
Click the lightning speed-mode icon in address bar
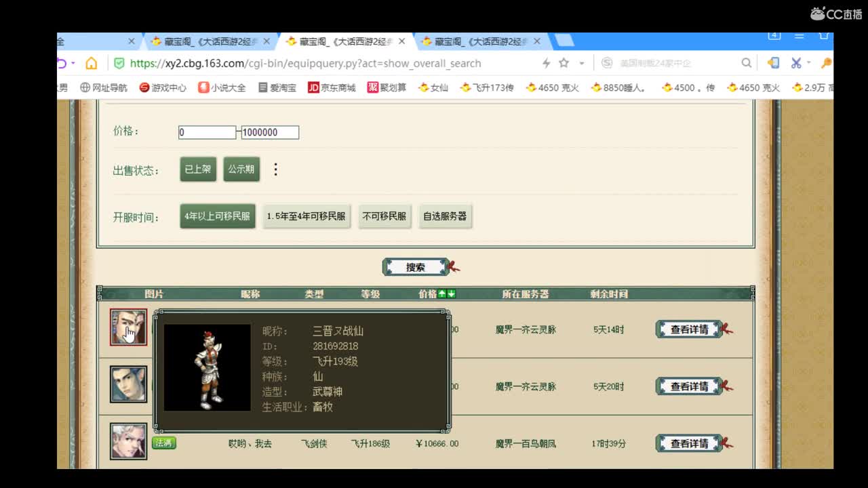point(546,63)
